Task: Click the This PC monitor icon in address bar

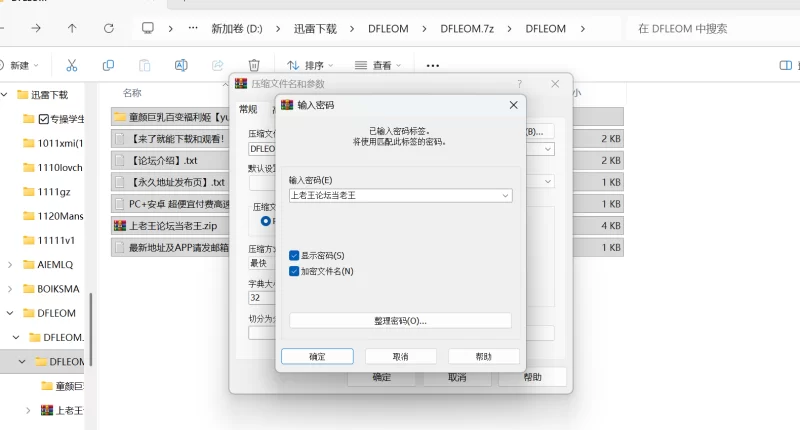Action: point(148,28)
